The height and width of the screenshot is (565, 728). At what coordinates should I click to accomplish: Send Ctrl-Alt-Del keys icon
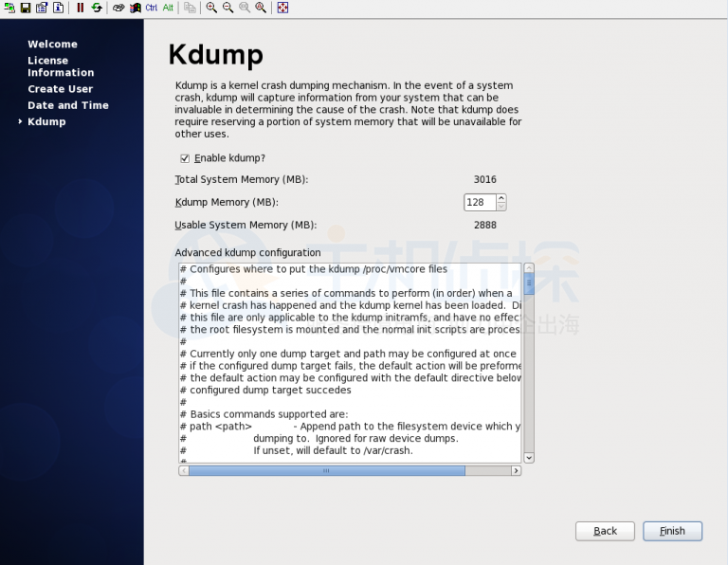pyautogui.click(x=118, y=8)
